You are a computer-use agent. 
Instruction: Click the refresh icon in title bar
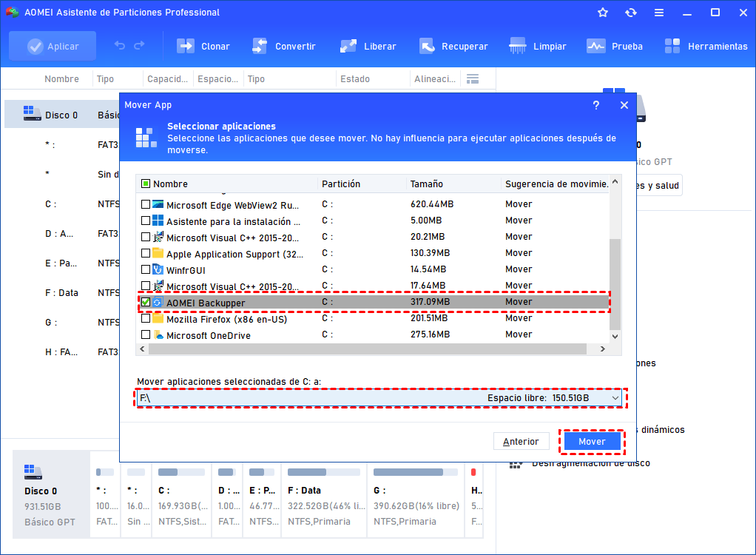tap(631, 13)
